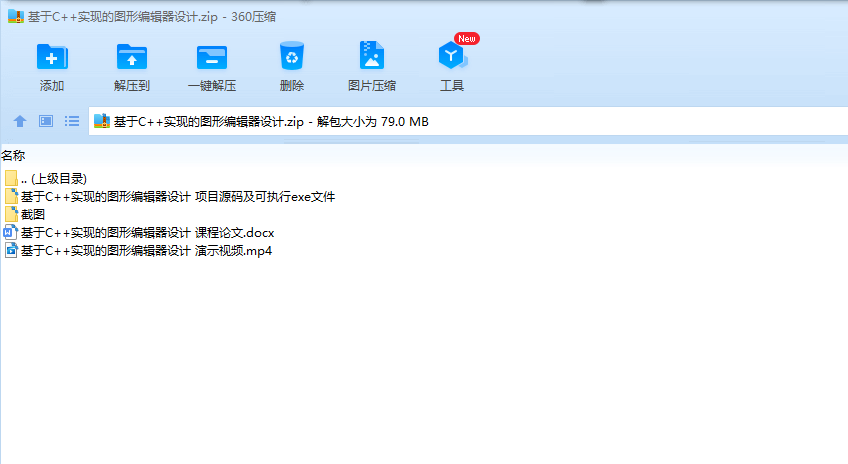Click the folder icon of 截图
The image size is (848, 464).
(x=11, y=214)
